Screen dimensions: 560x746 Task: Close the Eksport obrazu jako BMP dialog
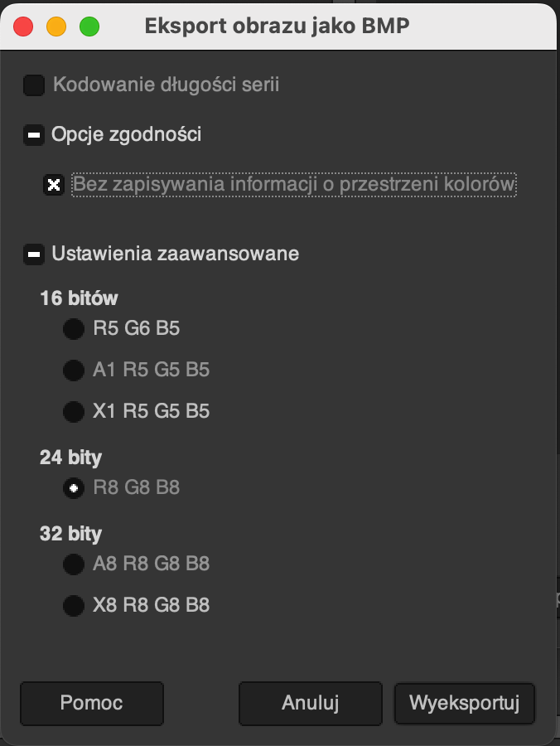(x=23, y=27)
